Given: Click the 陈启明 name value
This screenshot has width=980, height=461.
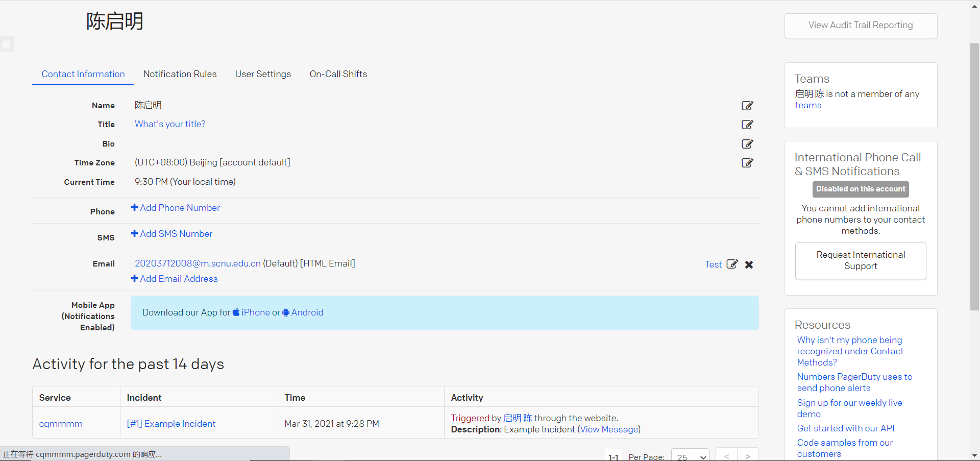Looking at the screenshot, I should click(x=148, y=105).
